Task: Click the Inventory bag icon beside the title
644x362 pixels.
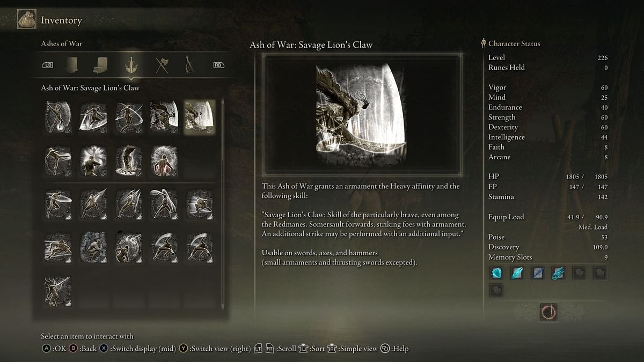Action: click(x=26, y=19)
